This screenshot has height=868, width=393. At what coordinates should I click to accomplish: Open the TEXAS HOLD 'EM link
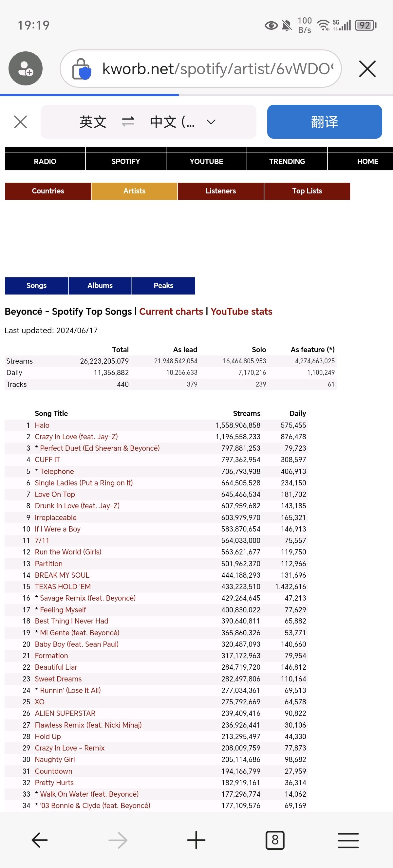coord(63,587)
